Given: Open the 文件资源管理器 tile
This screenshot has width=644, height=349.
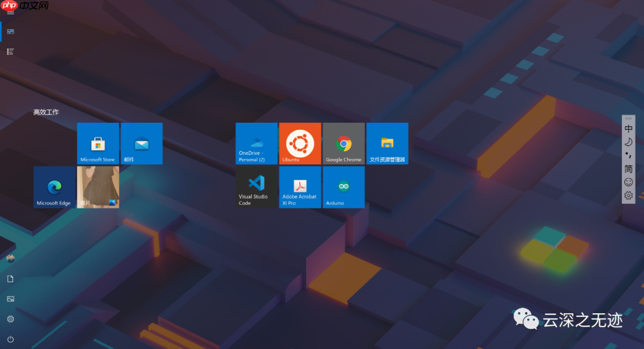Looking at the screenshot, I should (x=388, y=143).
